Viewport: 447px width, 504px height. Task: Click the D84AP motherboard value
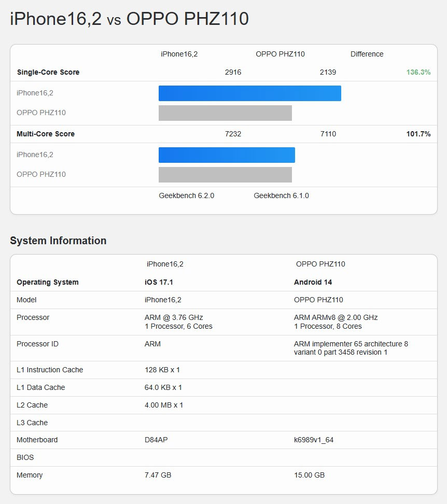coord(156,440)
